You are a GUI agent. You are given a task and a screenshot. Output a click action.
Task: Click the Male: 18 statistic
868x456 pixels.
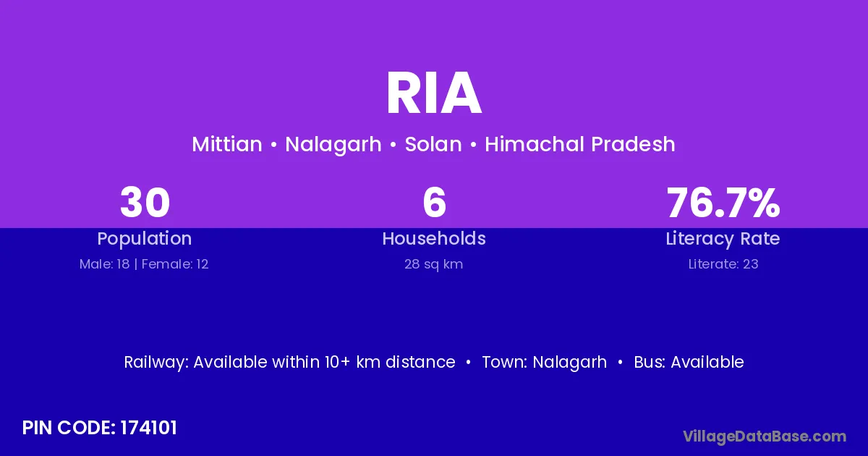104,264
